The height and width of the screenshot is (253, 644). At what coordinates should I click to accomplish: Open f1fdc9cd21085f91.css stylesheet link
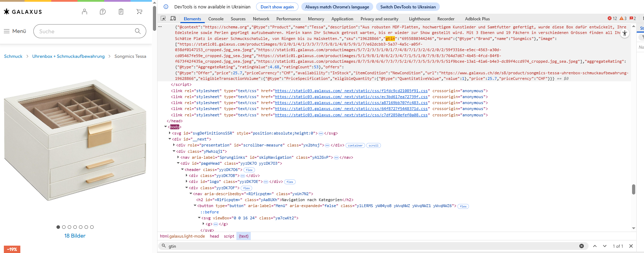[351, 91]
